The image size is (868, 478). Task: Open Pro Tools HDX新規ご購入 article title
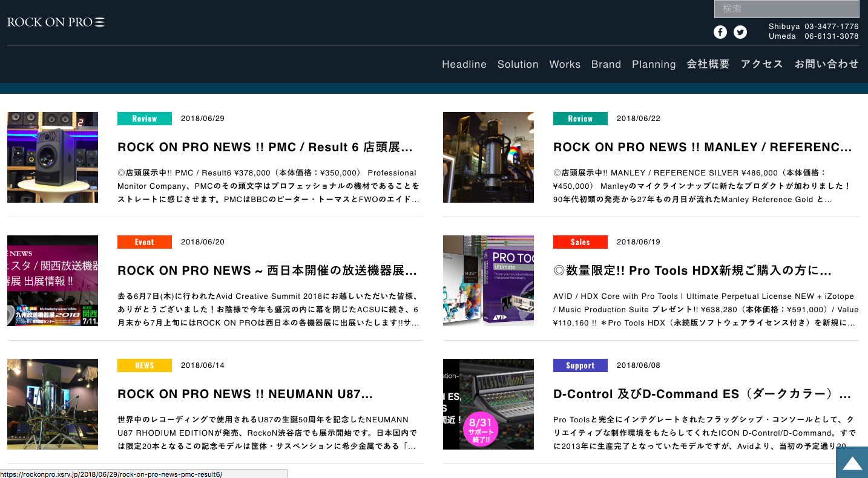pyautogui.click(x=692, y=270)
